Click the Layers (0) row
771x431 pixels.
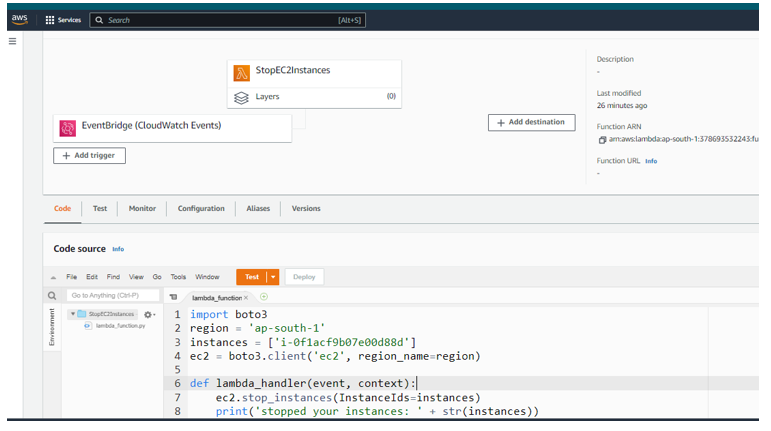[x=314, y=98]
